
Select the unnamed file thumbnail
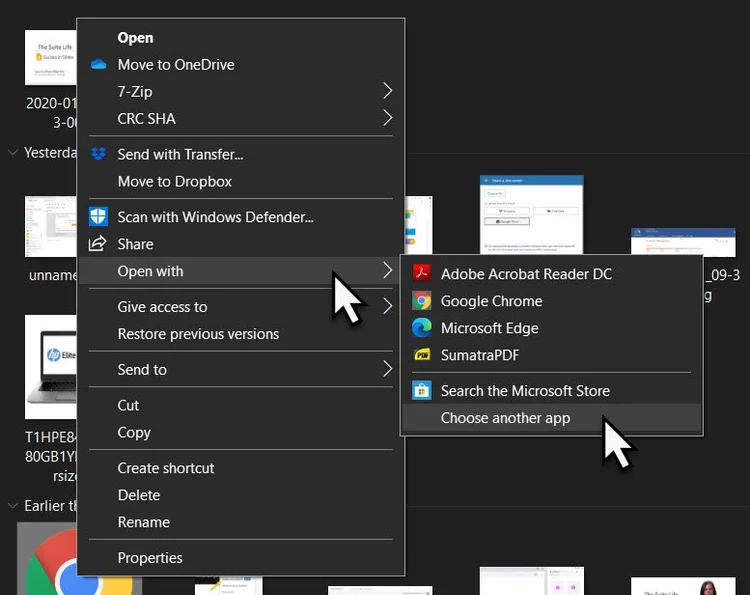pyautogui.click(x=51, y=226)
